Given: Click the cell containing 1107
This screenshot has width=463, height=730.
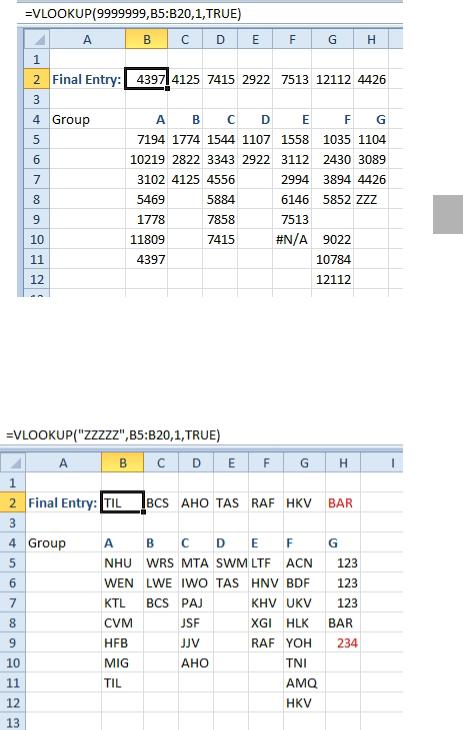Looking at the screenshot, I should pyautogui.click(x=255, y=139).
